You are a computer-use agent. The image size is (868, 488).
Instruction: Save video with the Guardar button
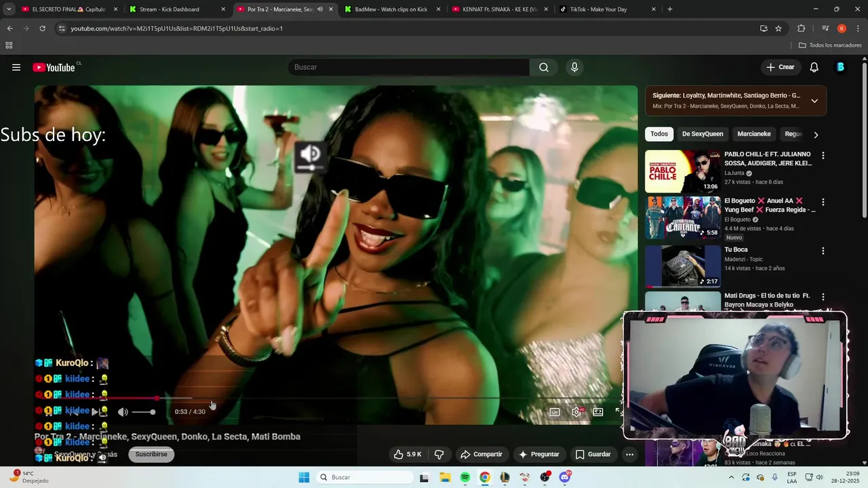(x=593, y=454)
